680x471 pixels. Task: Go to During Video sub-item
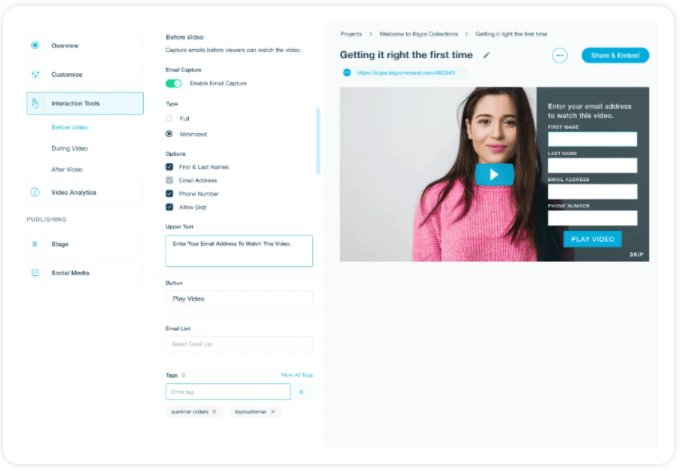coord(69,148)
